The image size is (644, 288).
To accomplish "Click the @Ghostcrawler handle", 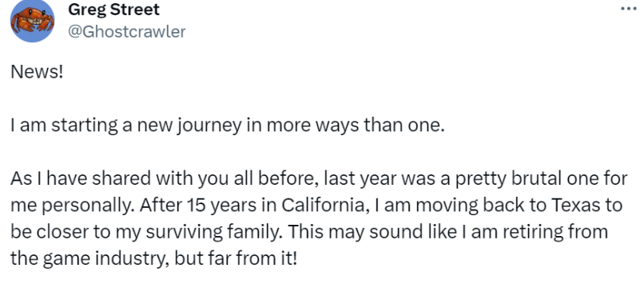I will tap(126, 32).
